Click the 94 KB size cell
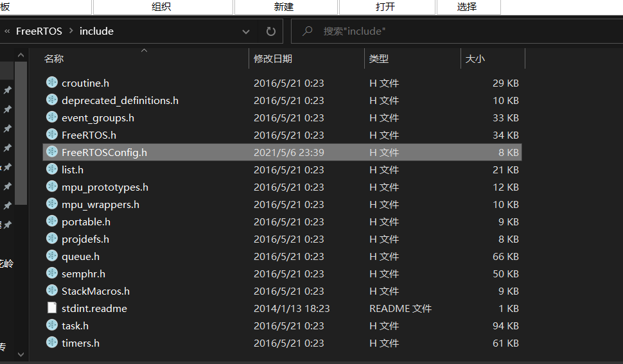Screen dimensions: 623x364 (505, 326)
